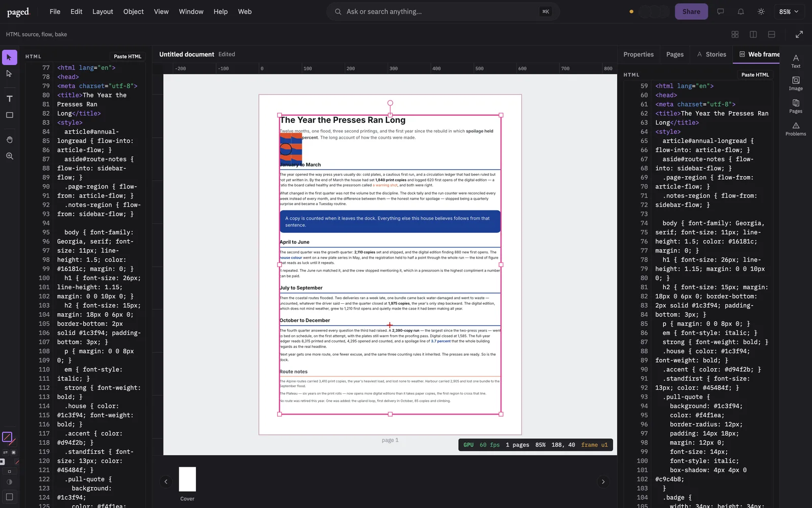Expand workspace to fullscreen

(799, 35)
